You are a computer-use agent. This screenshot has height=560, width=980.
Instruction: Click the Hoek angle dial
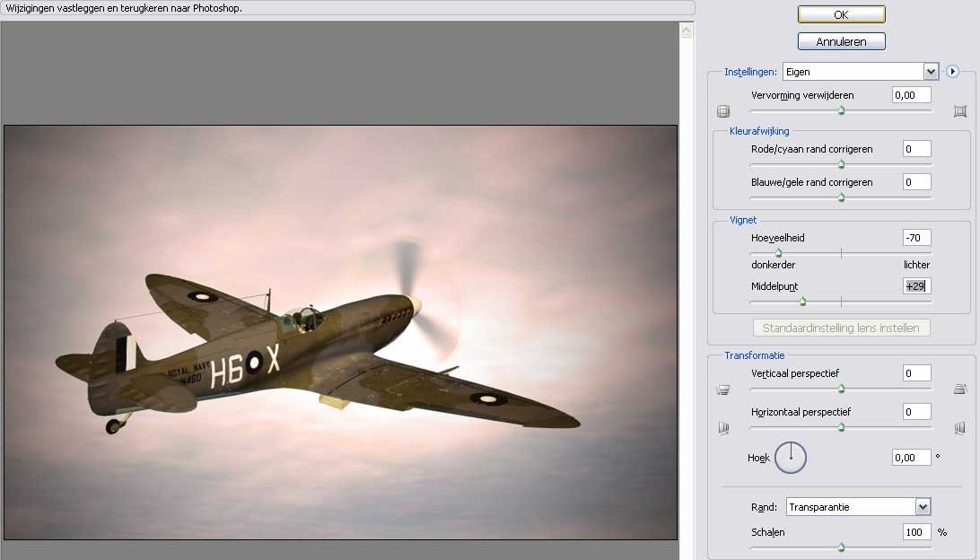tap(791, 458)
